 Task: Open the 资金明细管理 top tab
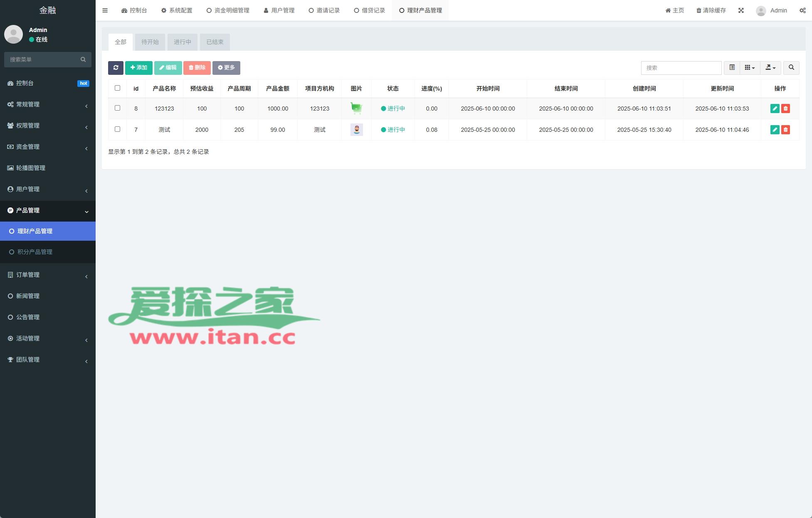[x=228, y=10]
